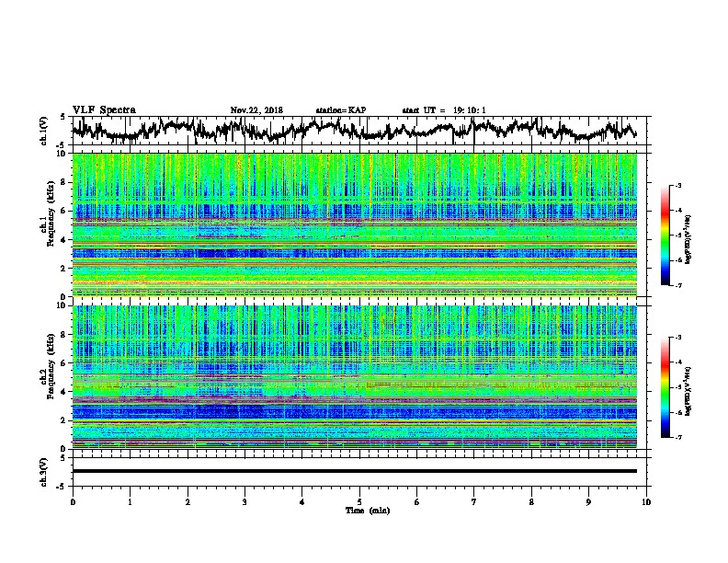Click time-axis tick label "6"
This screenshot has height=563, width=728.
pyautogui.click(x=417, y=502)
